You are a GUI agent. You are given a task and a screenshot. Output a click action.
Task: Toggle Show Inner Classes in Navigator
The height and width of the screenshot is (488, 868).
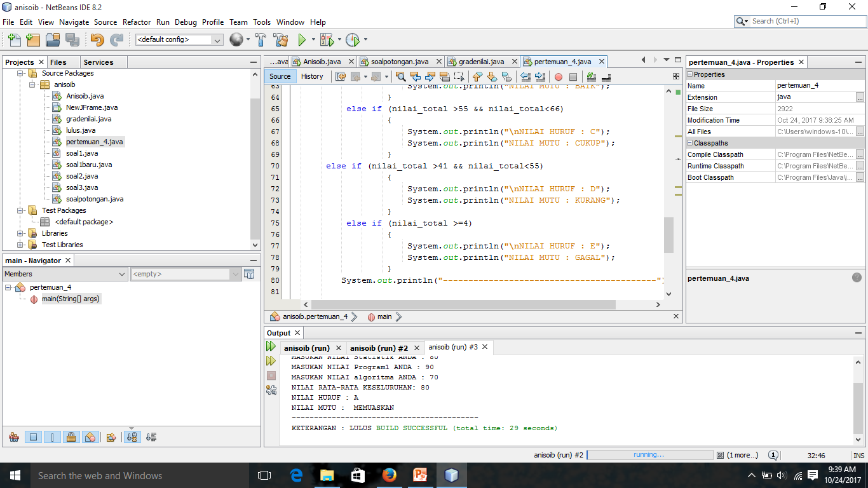point(90,437)
